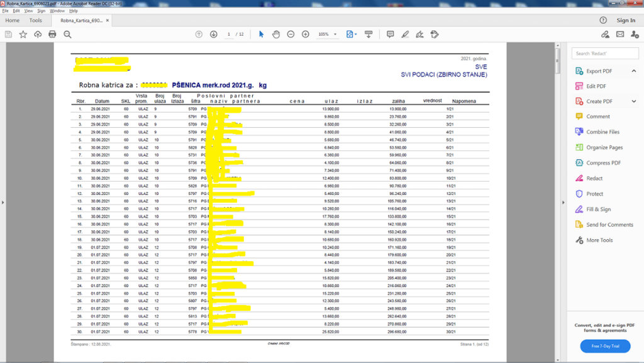The width and height of the screenshot is (644, 363).
Task: Go to next page arrow
Action: pos(214,35)
